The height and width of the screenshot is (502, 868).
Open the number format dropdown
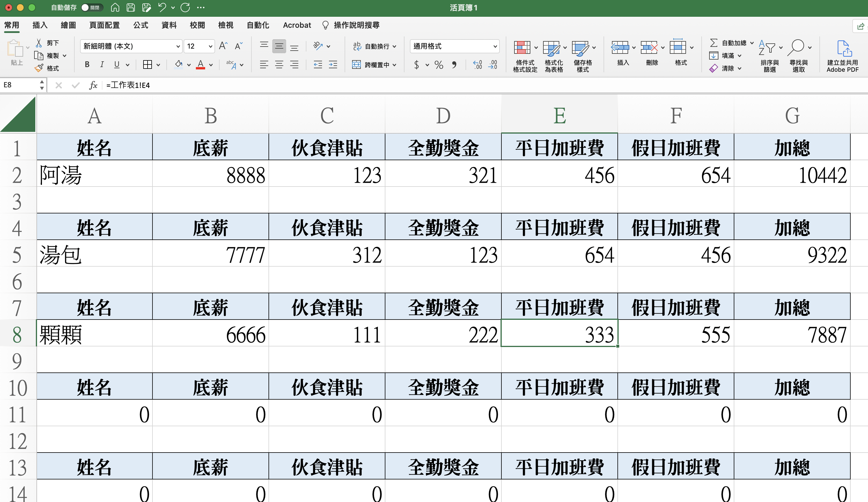click(495, 46)
